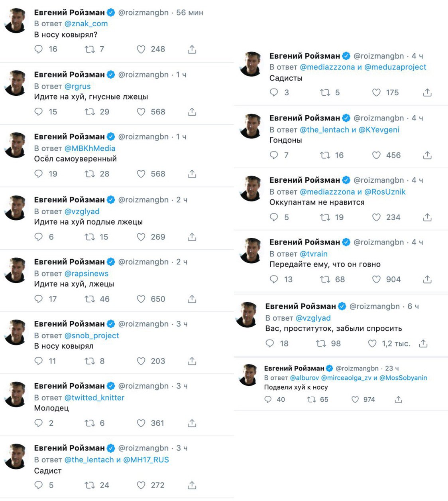Retweet the reply to @twitted_knitter
The width and height of the screenshot is (448, 501).
point(90,423)
